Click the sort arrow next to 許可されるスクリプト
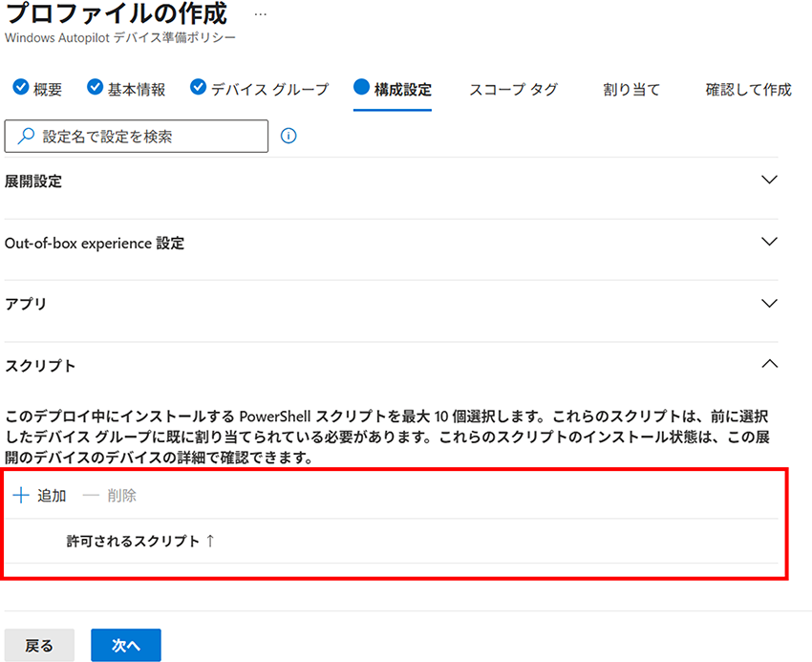Image resolution: width=812 pixels, height=662 pixels. coord(210,541)
